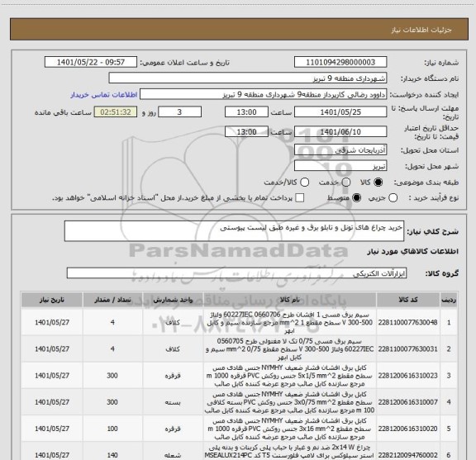Click row 2 product name سیم برق مسی 0/75
The height and width of the screenshot is (460, 476).
(x=290, y=349)
